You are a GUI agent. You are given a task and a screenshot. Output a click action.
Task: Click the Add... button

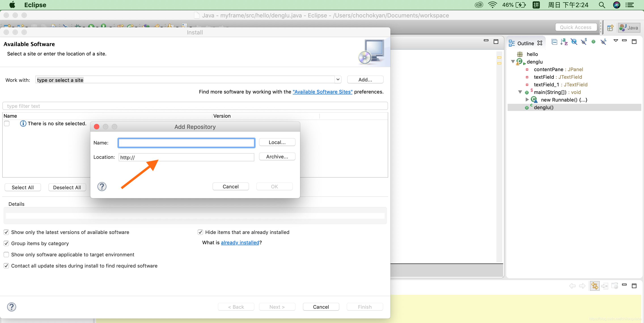pyautogui.click(x=365, y=79)
